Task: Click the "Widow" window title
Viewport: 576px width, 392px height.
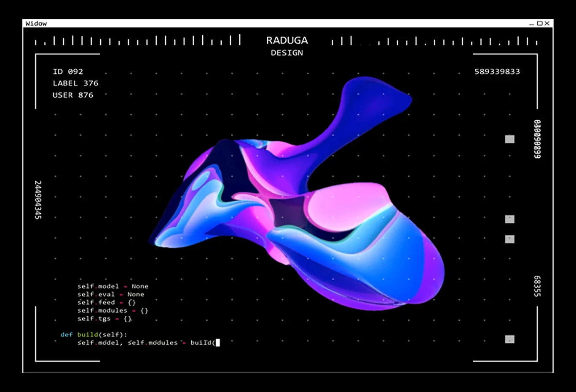Action: (x=36, y=24)
